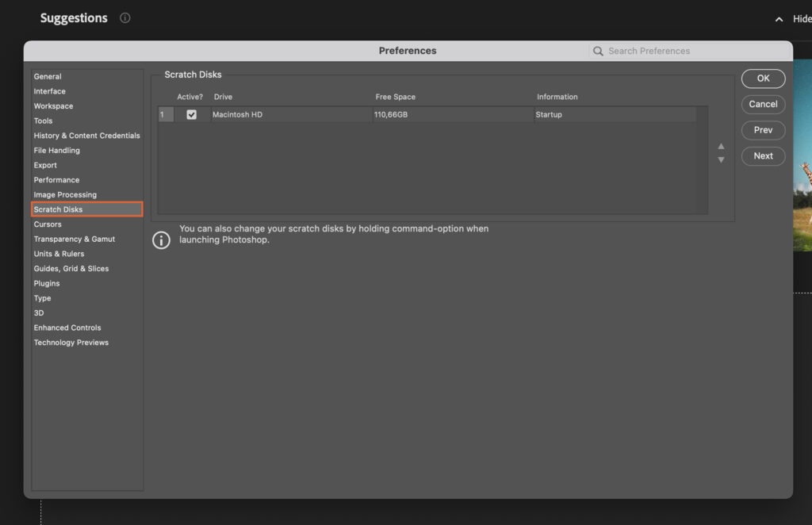Go to Transparency & Gamut settings
812x525 pixels.
pos(74,239)
